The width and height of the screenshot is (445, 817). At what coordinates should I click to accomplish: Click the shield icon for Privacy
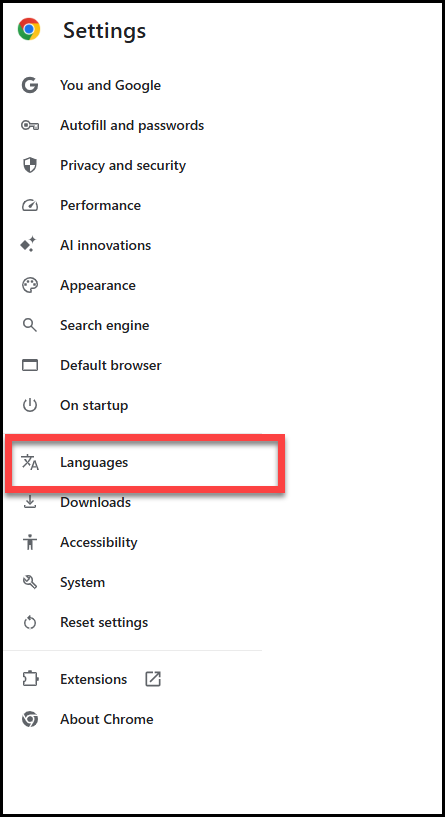[x=30, y=165]
